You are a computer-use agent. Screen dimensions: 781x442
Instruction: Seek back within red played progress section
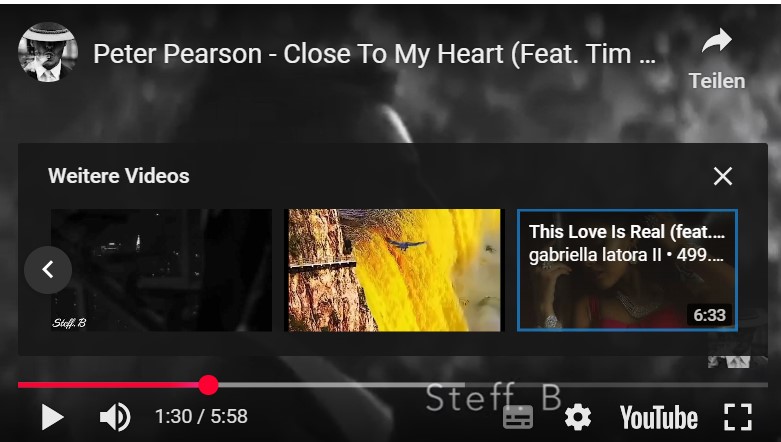(x=108, y=385)
